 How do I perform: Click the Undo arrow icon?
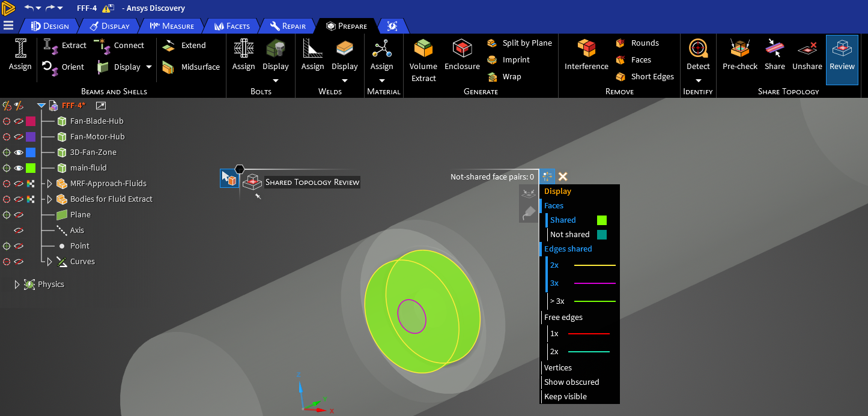(x=29, y=8)
